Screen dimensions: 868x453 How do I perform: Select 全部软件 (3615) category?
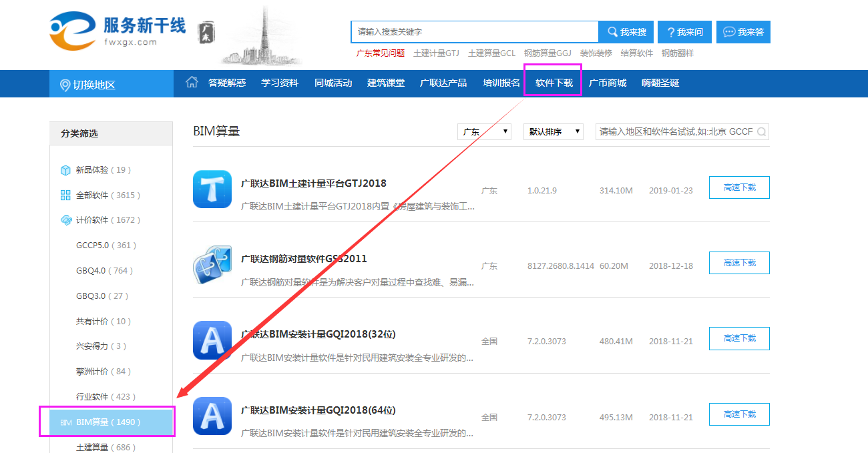coord(108,195)
